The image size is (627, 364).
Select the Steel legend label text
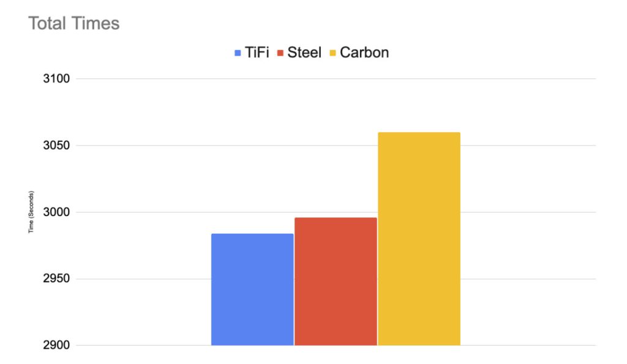[304, 53]
